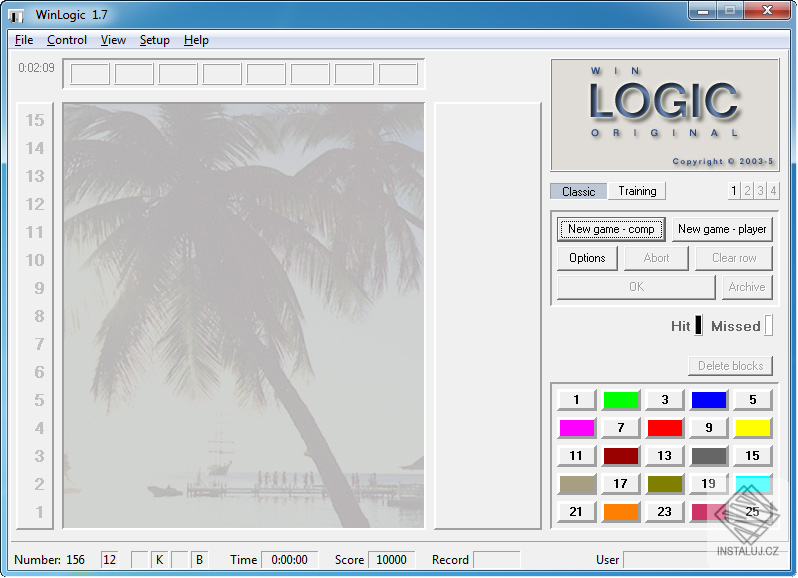Minimize the WinLogic window

pyautogui.click(x=703, y=10)
